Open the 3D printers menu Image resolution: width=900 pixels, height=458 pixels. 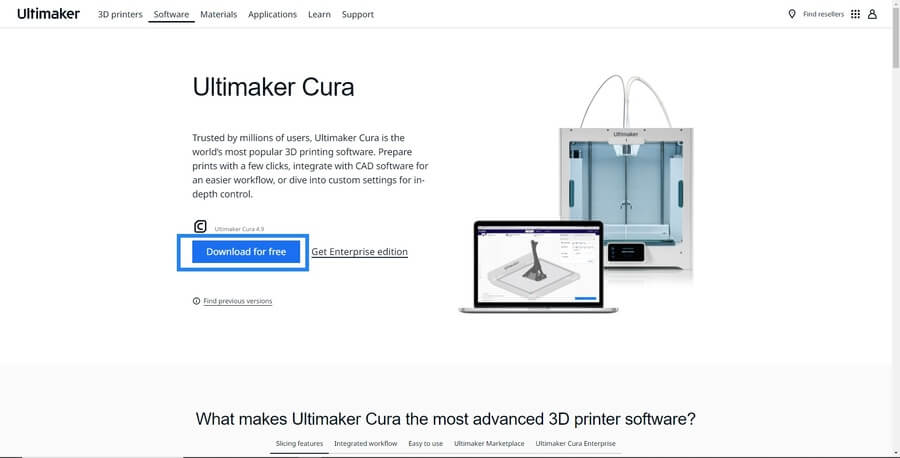click(x=120, y=14)
